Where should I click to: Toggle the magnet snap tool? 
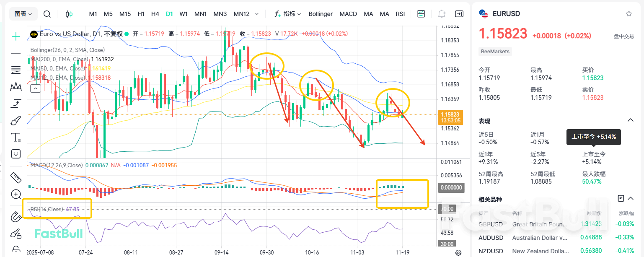[x=16, y=217]
